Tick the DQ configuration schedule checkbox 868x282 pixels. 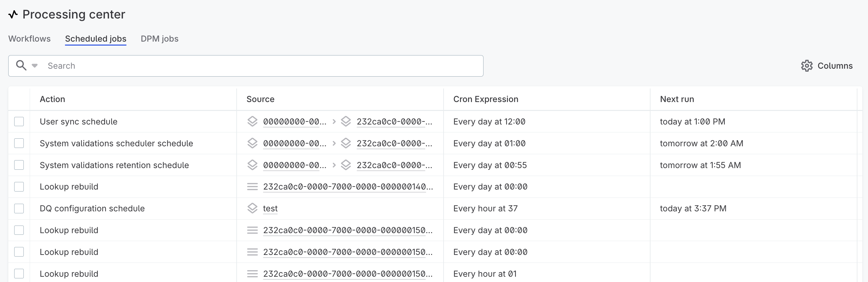click(19, 208)
